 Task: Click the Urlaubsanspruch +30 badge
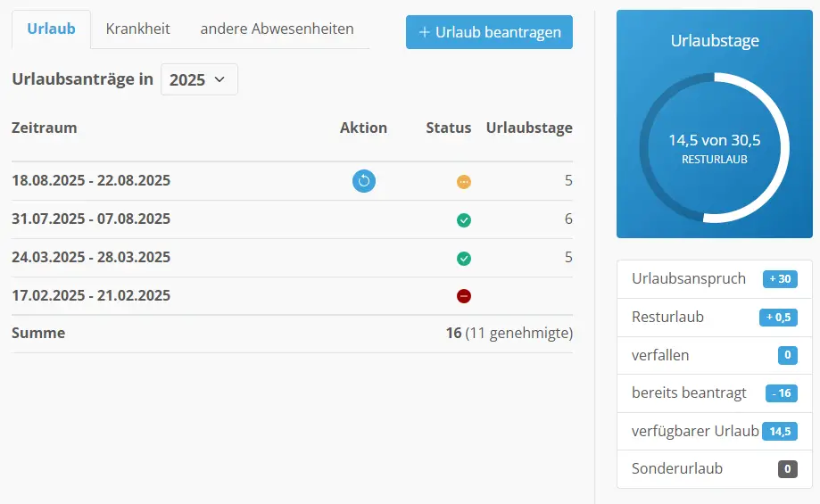(x=780, y=279)
